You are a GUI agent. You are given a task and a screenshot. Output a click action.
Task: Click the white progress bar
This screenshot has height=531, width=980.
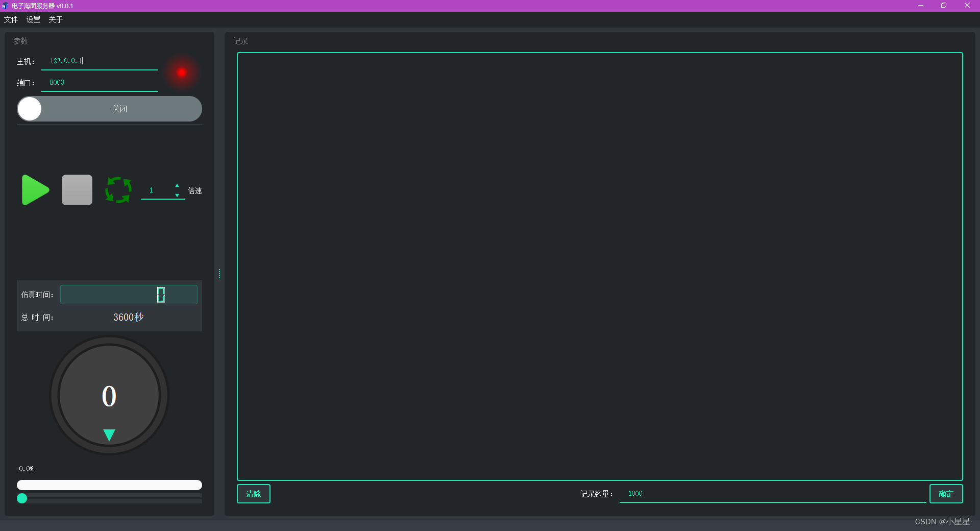coord(109,485)
